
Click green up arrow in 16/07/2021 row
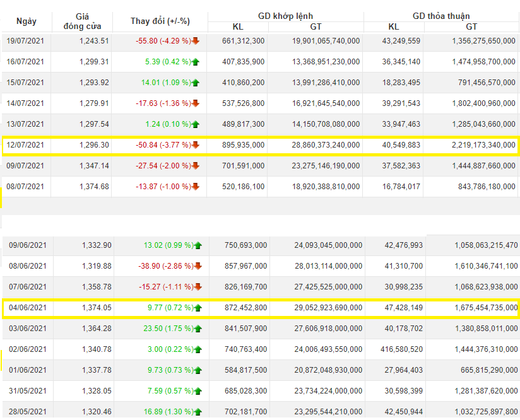click(196, 62)
